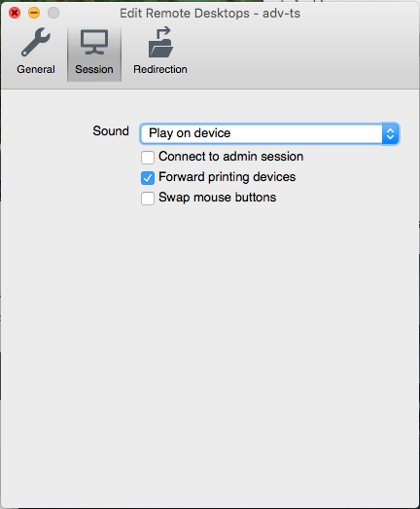Click the General wrench icon
Screen dimensions: 420x509
(x=36, y=42)
